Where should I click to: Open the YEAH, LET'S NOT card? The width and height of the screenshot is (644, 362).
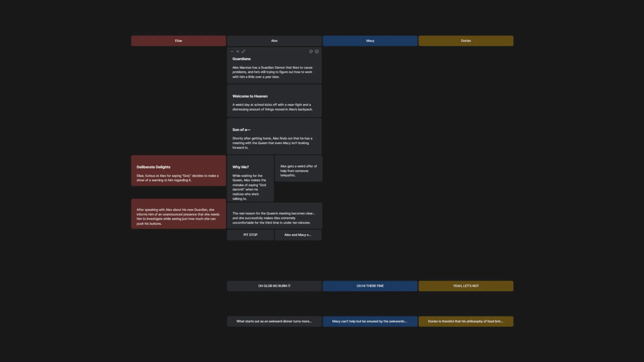point(466,286)
